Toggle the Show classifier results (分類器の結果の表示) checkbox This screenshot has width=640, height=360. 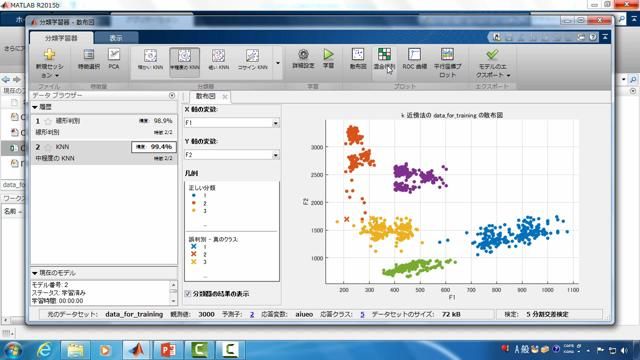click(x=188, y=293)
